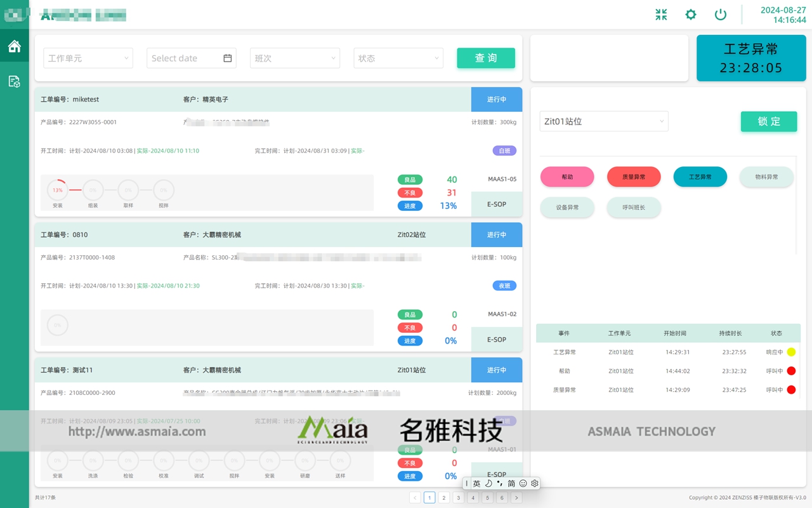The image size is (812, 508).
Task: Go to page 3
Action: point(459,498)
